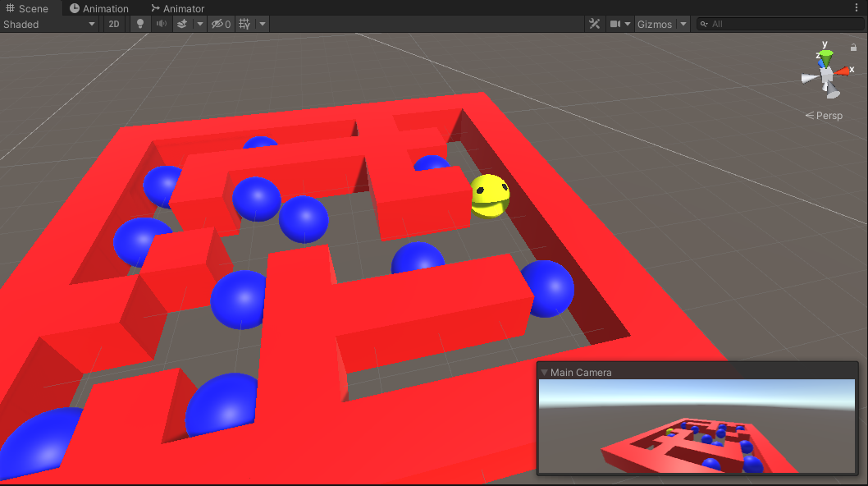Open grid settings dropdown arrow

pos(263,24)
